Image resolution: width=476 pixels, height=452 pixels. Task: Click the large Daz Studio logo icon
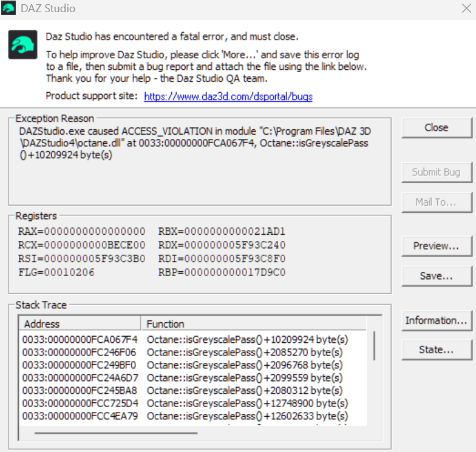click(23, 44)
